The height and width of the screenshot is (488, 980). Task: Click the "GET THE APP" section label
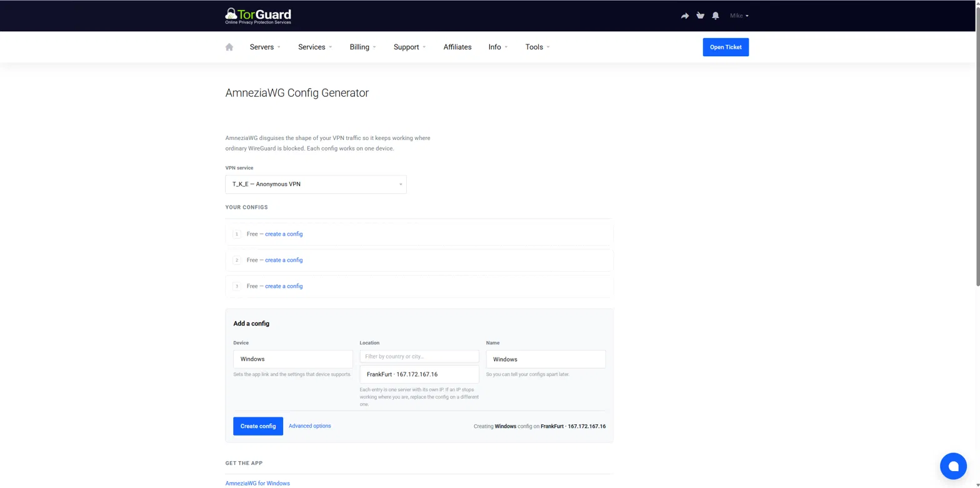pos(244,463)
